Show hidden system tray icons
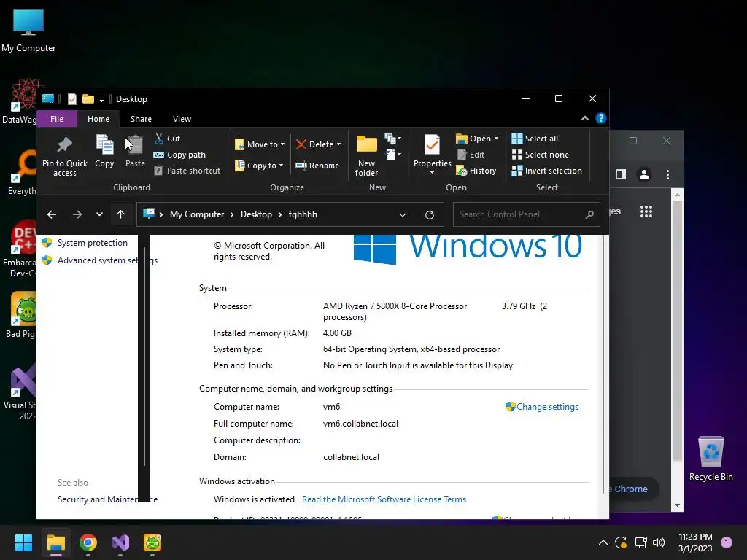The image size is (747, 560). coord(603,542)
